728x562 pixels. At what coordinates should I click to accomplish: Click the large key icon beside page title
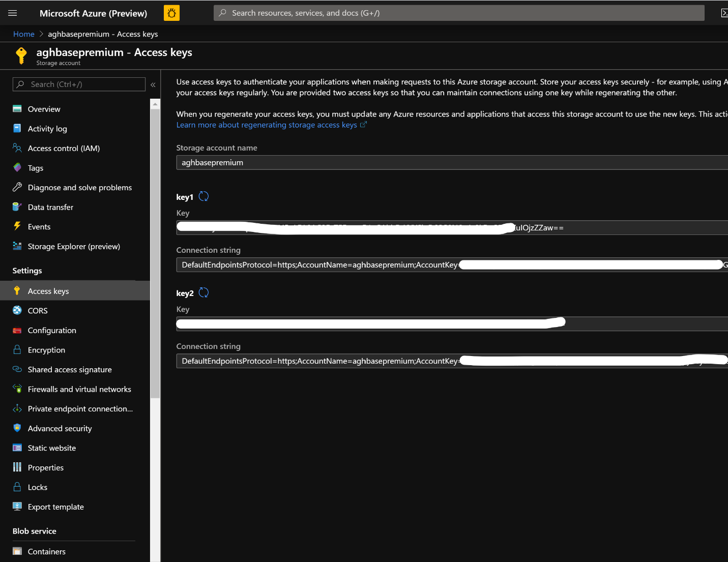pos(21,55)
